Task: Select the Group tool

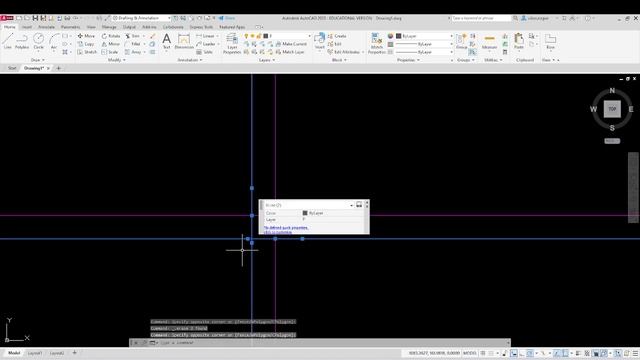Action: 462,41
